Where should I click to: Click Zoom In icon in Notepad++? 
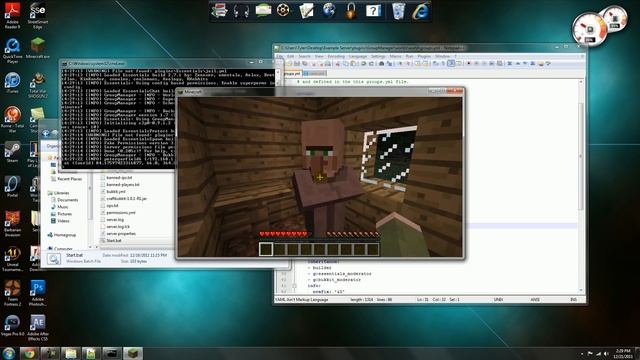pos(400,64)
